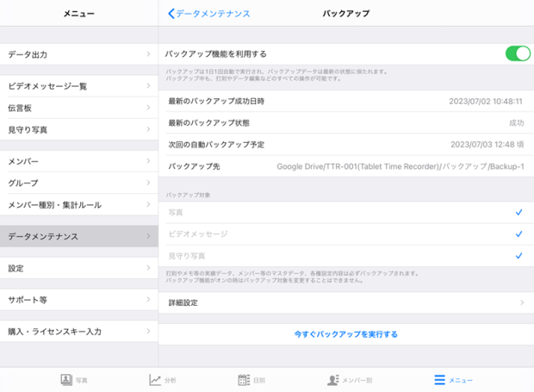Viewport: 534px width, 392px height.
Task: Toggle the ビデオメッセージ backup target checkmark
Action: pos(518,233)
